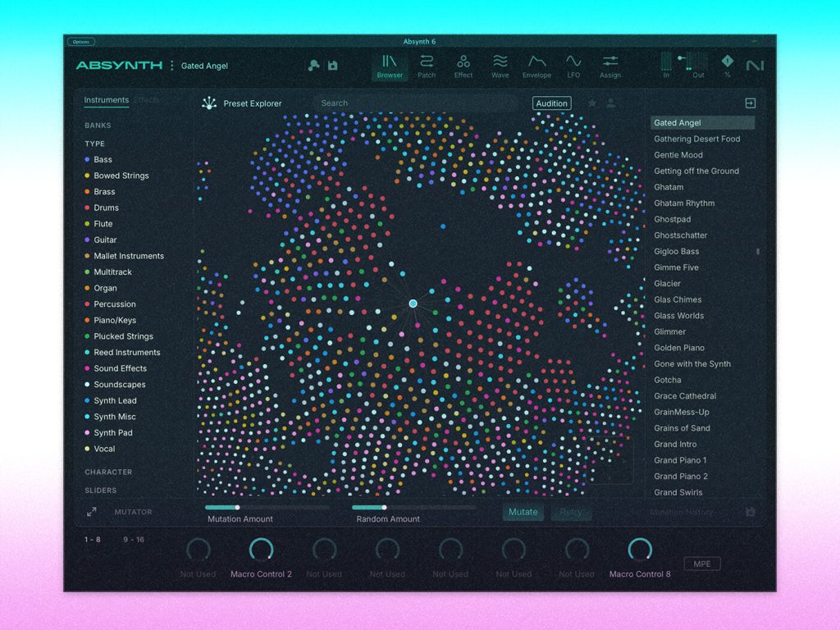Viewport: 840px width, 630px height.
Task: Click the Macro Control 8 knob
Action: 640,549
